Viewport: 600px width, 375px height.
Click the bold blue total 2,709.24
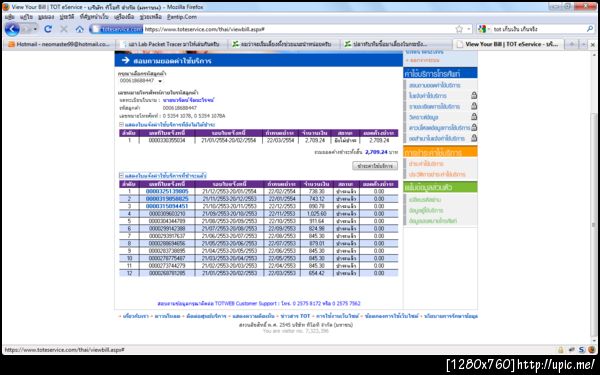coord(376,152)
